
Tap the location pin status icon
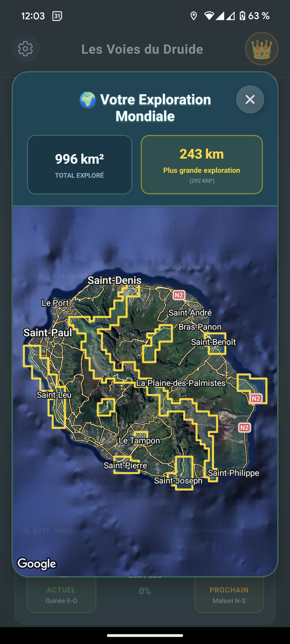[193, 16]
